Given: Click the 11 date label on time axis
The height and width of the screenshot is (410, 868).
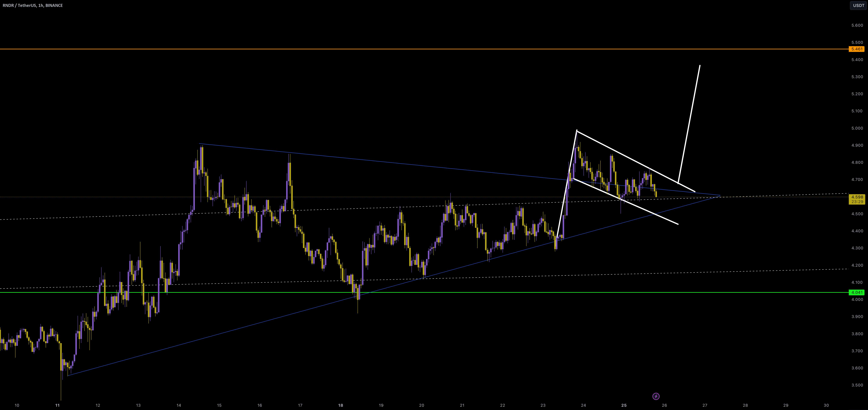Looking at the screenshot, I should pos(57,405).
